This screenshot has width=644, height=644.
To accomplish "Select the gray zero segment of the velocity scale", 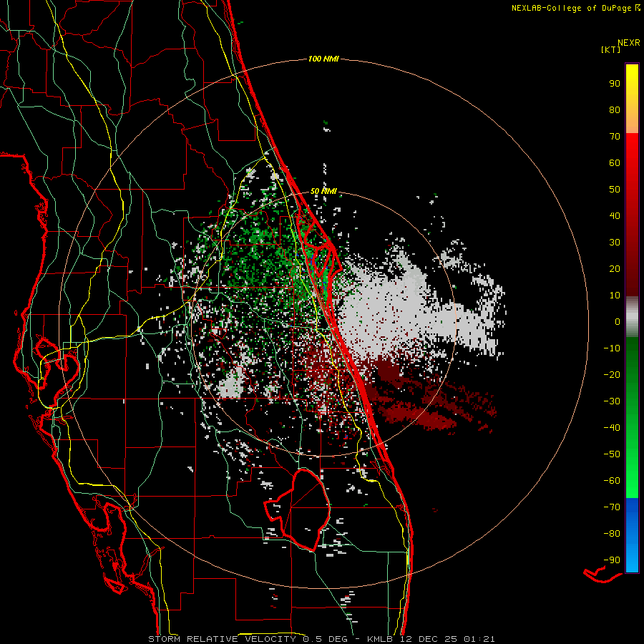I will 632,317.
